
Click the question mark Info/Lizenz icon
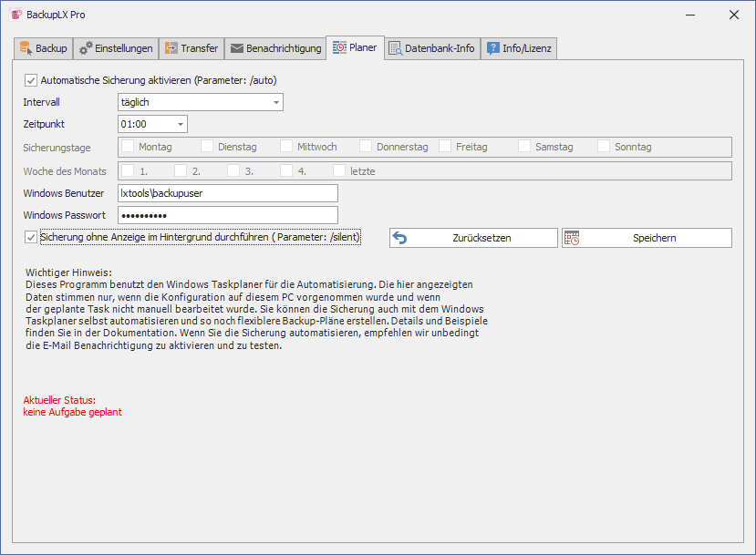point(492,48)
